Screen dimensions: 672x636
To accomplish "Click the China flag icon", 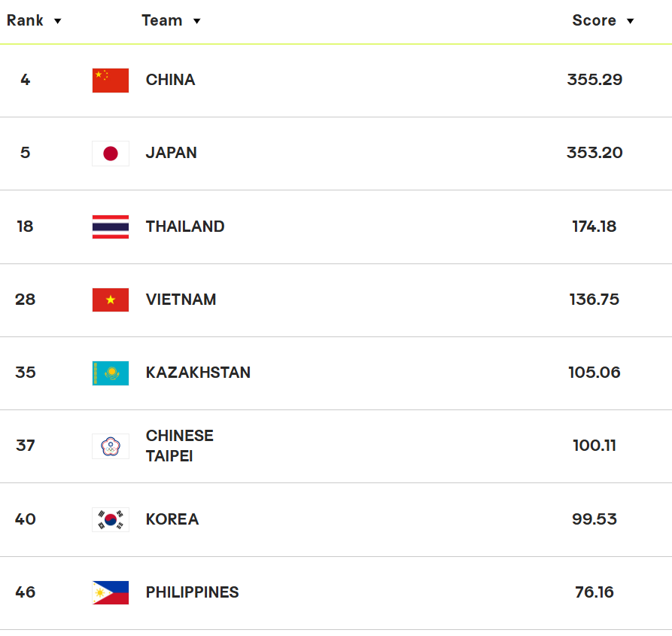I will [111, 80].
